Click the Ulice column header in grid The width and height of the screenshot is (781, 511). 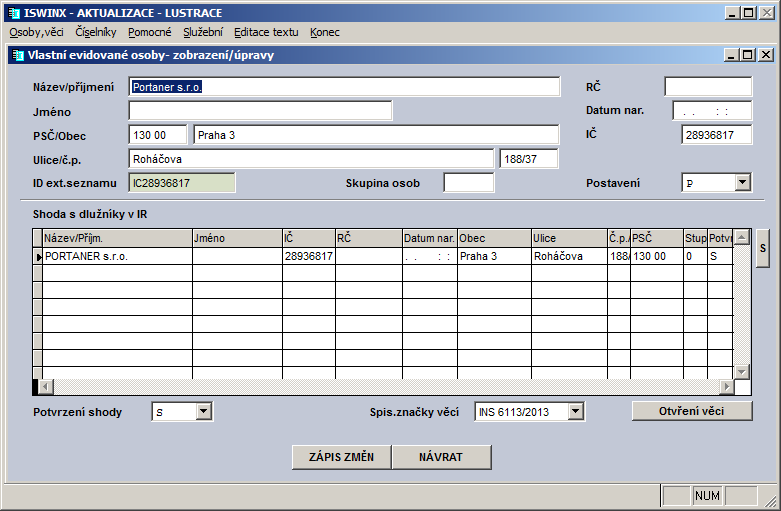click(x=570, y=238)
